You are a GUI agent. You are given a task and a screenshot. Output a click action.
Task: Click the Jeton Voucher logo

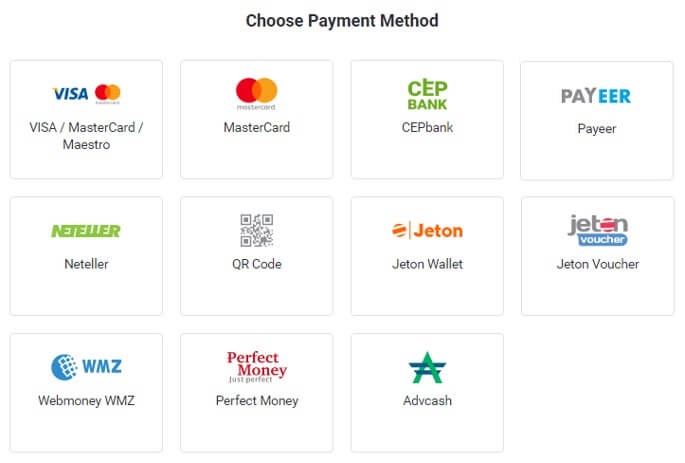[597, 230]
